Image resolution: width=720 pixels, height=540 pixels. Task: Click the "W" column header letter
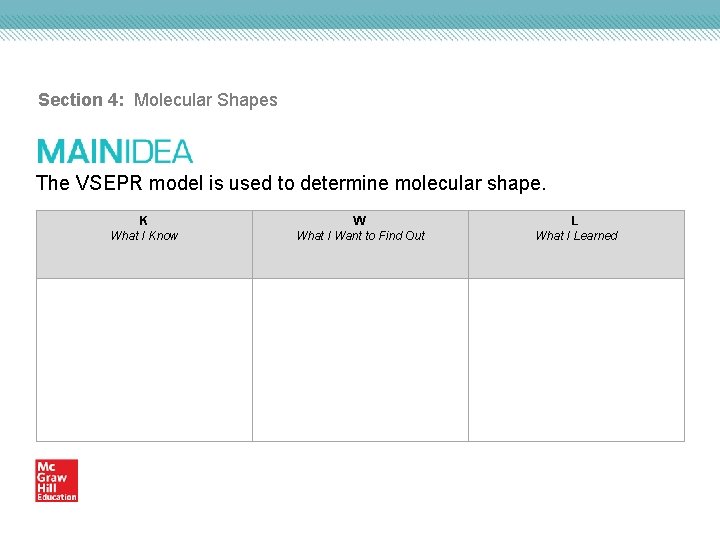(360, 221)
